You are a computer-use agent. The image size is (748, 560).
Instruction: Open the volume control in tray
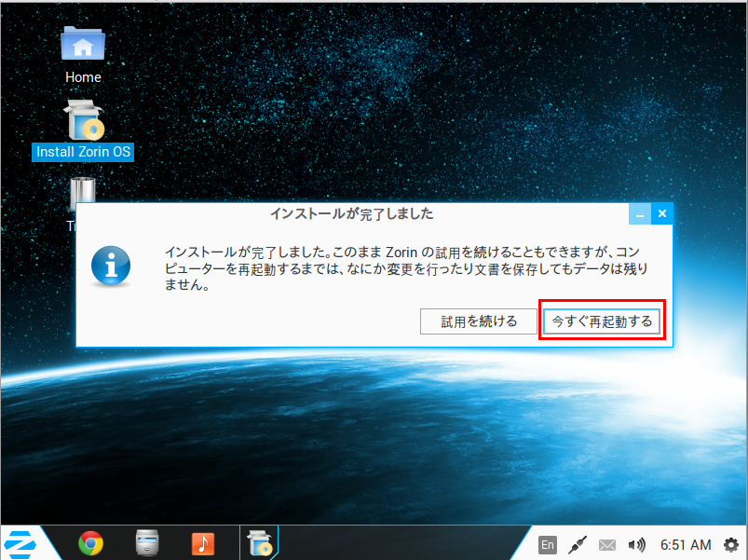(636, 544)
